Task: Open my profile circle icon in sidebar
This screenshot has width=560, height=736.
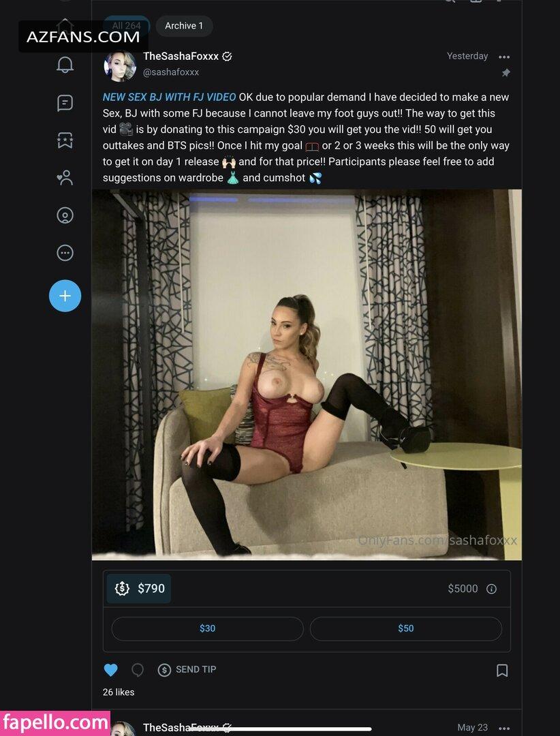Action: pyautogui.click(x=65, y=215)
